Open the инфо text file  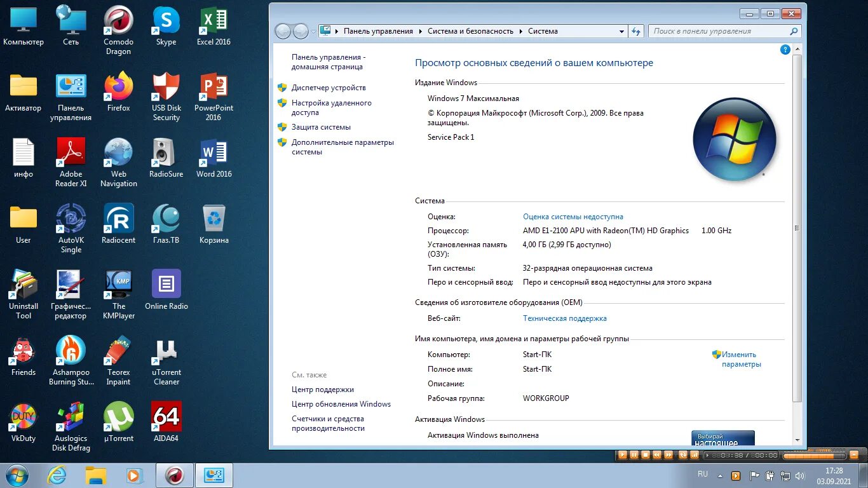pyautogui.click(x=24, y=158)
